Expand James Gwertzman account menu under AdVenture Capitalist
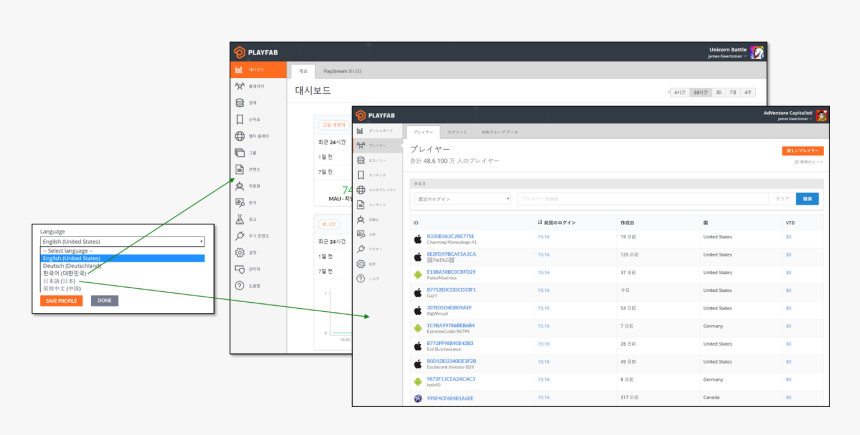 [795, 118]
